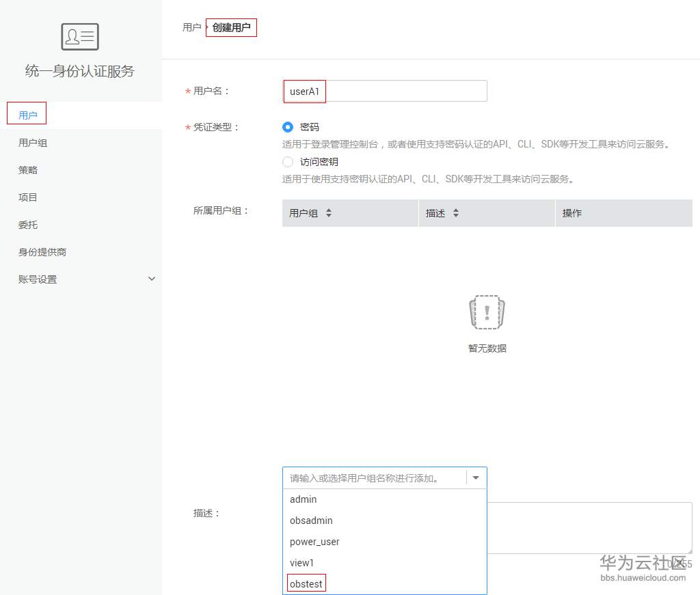Open the user group dropdown arrow

[476, 478]
